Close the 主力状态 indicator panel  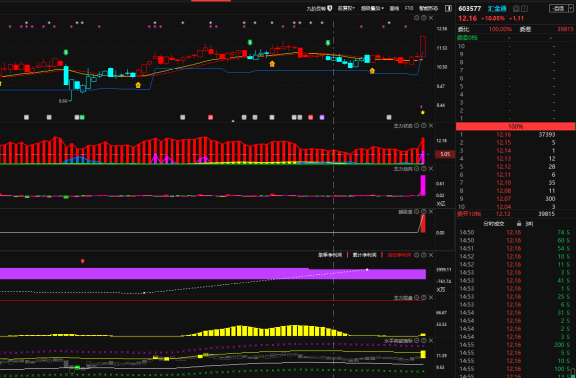(431, 126)
